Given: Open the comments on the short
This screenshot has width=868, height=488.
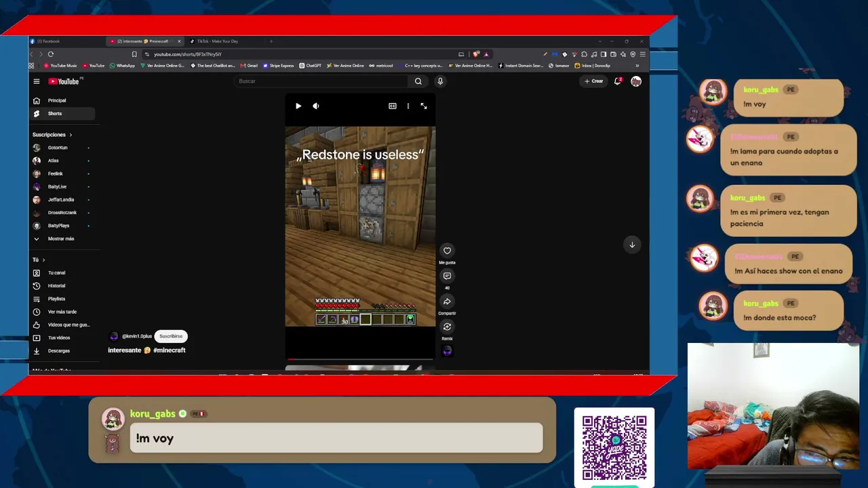Looking at the screenshot, I should [447, 276].
